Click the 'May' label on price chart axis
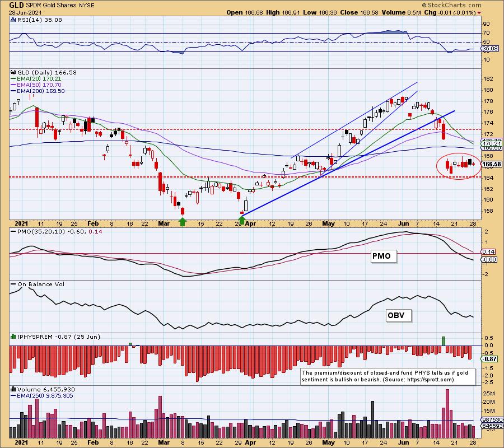 coord(328,223)
